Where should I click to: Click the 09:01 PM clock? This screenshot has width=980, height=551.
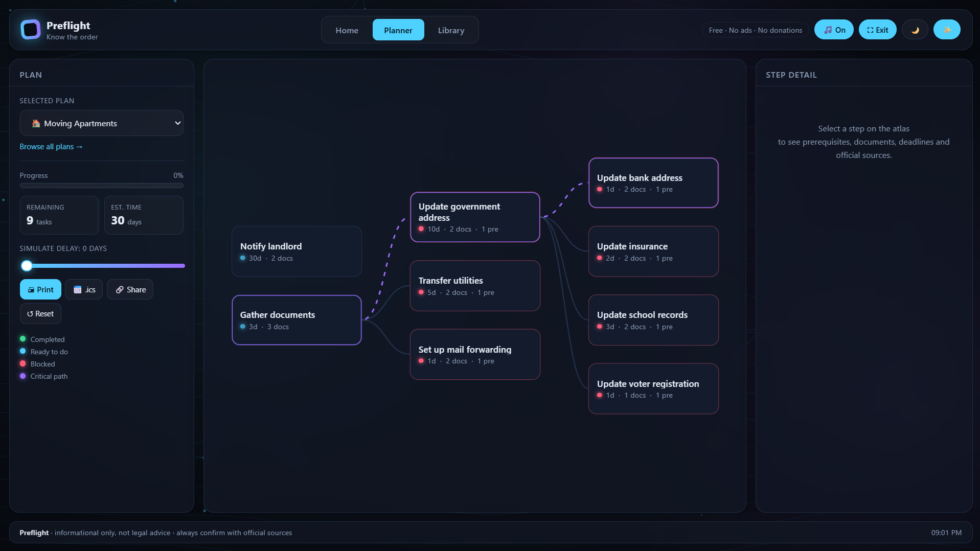pyautogui.click(x=946, y=533)
